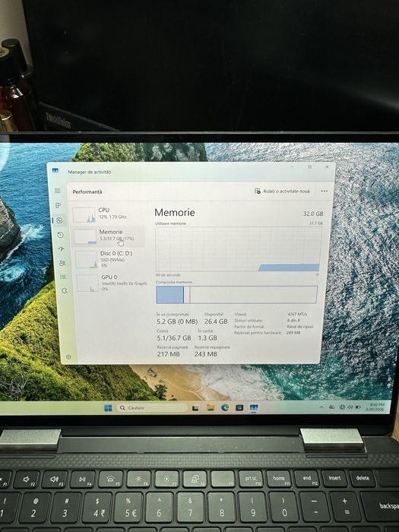
Task: Open the volume icon in system tray
Action: pos(350,407)
